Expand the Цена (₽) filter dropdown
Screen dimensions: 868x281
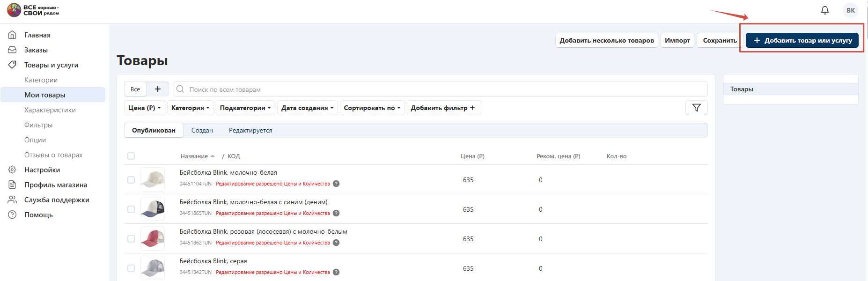pos(145,108)
